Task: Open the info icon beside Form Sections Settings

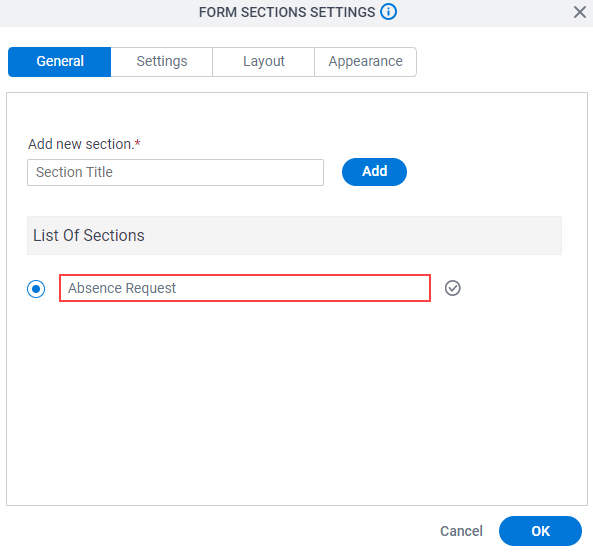Action: click(x=388, y=12)
